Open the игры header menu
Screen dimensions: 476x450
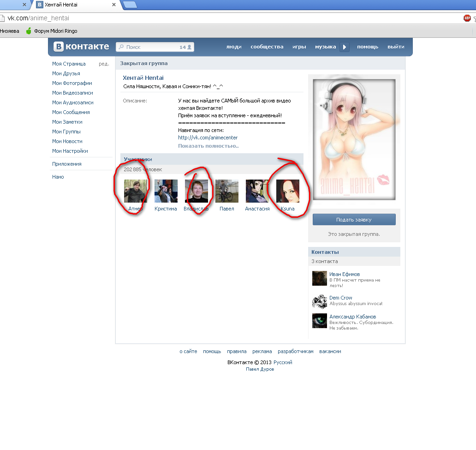(x=299, y=47)
